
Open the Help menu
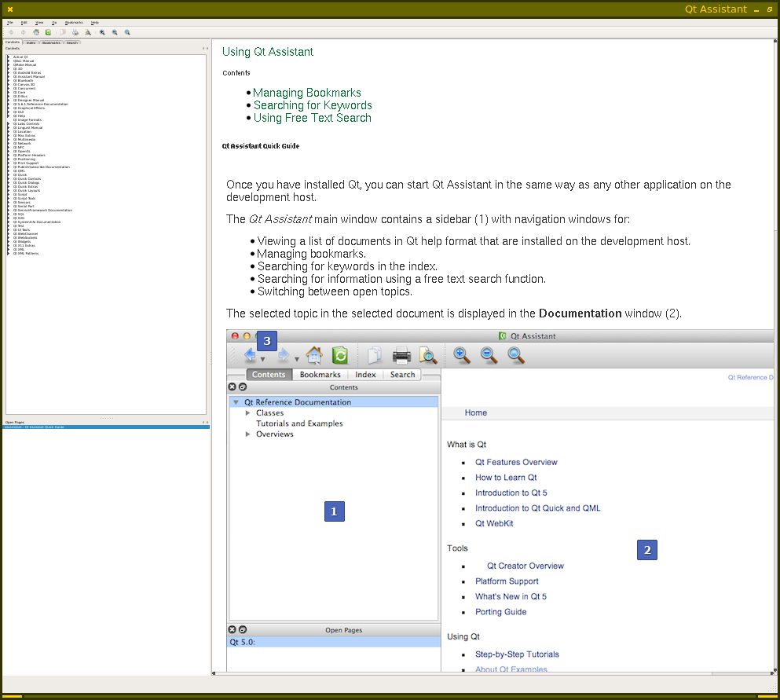click(95, 22)
